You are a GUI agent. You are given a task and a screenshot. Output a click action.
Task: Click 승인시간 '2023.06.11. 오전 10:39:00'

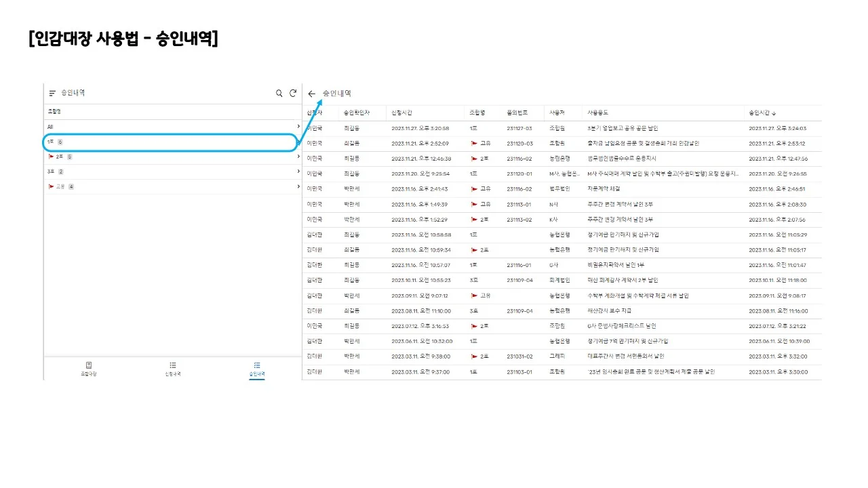778,341
